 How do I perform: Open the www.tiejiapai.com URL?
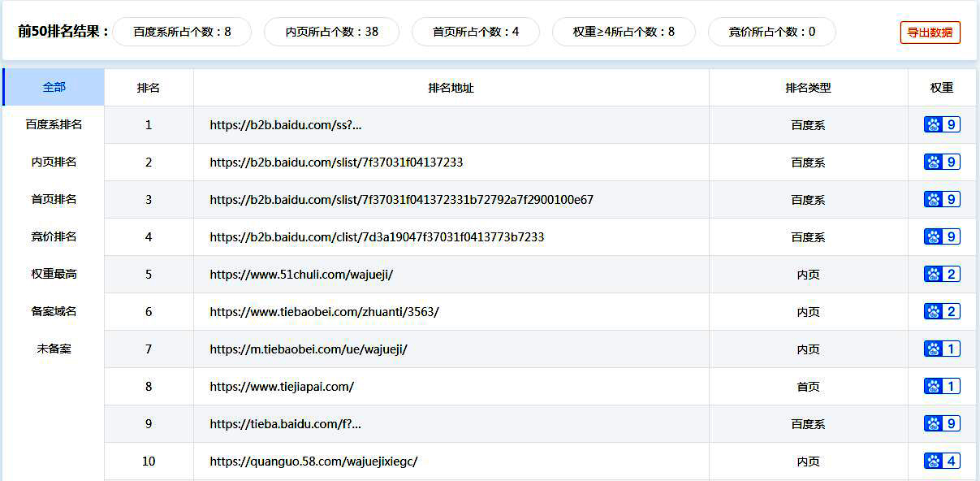(x=282, y=387)
